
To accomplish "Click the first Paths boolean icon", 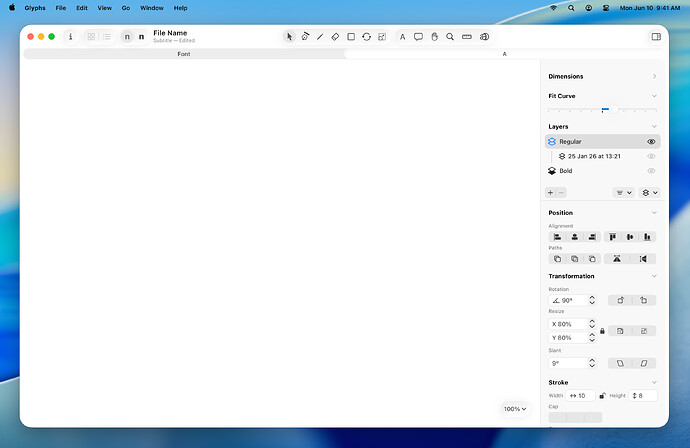I will [x=557, y=259].
